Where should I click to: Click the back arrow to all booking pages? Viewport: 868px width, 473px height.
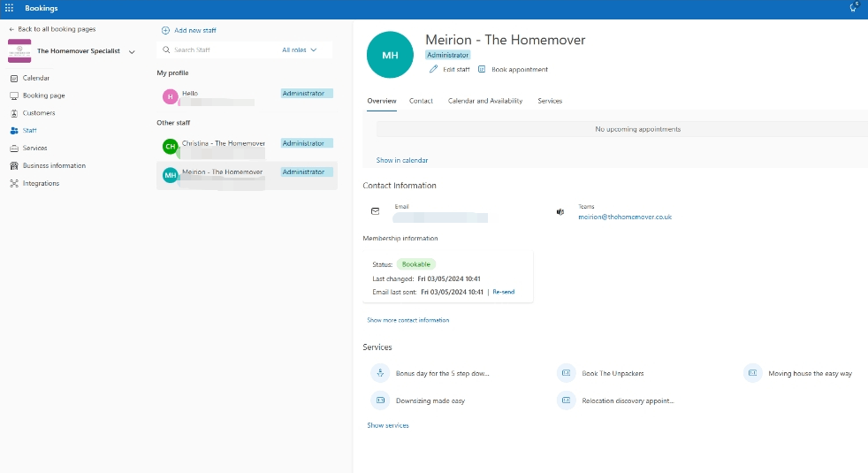(x=11, y=29)
